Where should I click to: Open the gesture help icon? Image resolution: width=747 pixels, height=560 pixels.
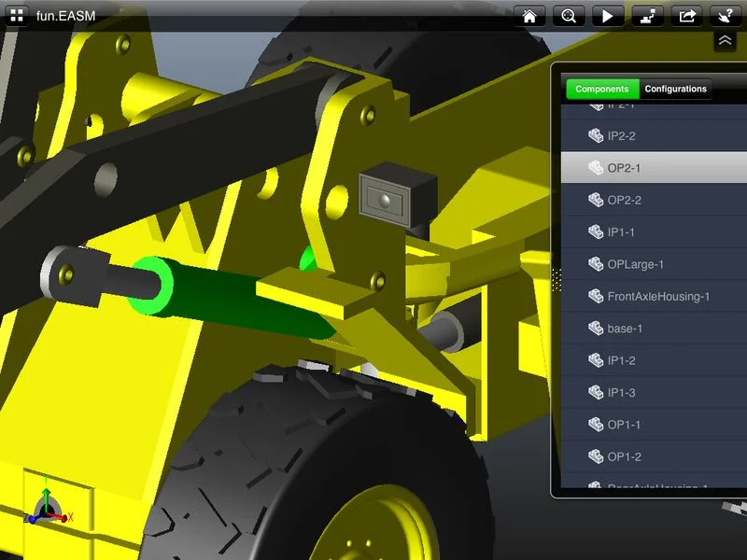[726, 16]
